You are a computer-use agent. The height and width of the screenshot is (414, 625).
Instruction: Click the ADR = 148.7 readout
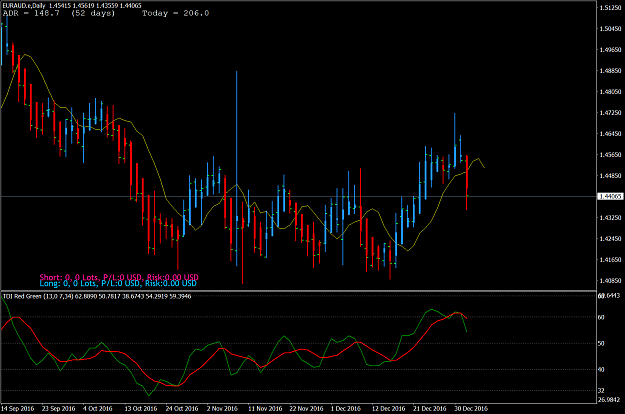(31, 13)
